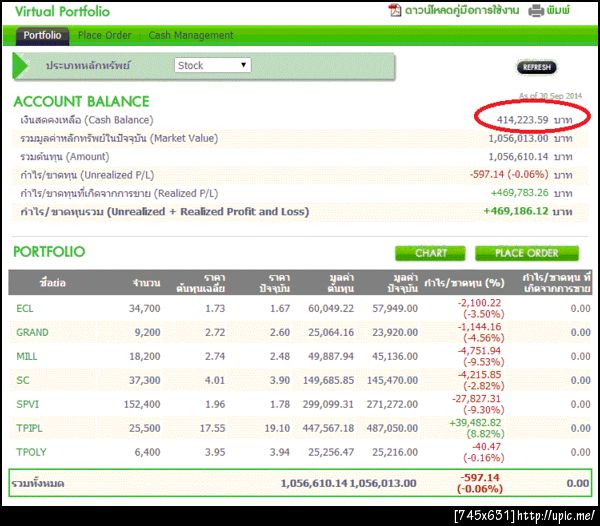
Task: Select cash balance value 414,223.59
Action: 522,120
